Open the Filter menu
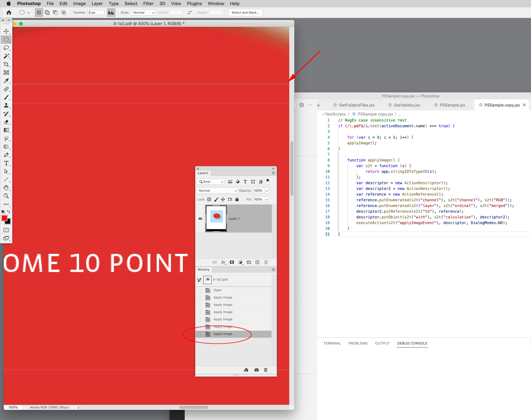This screenshot has width=531, height=420. (148, 4)
